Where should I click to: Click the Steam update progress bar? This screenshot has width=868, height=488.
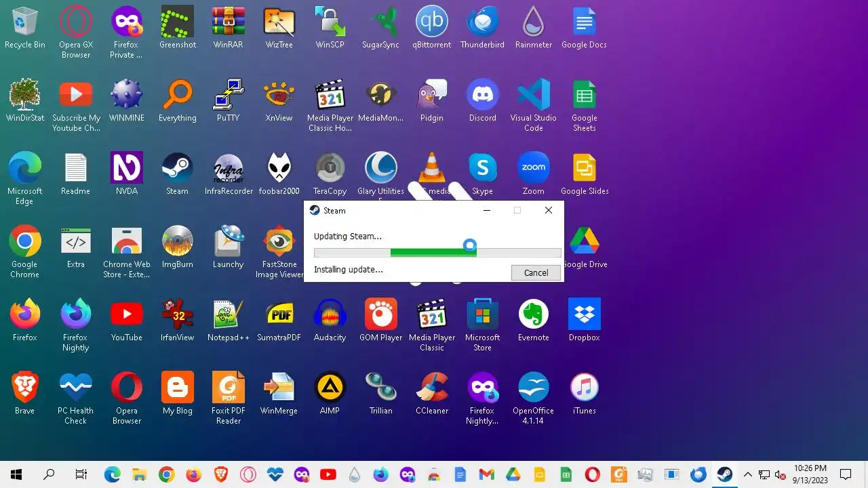tap(437, 252)
